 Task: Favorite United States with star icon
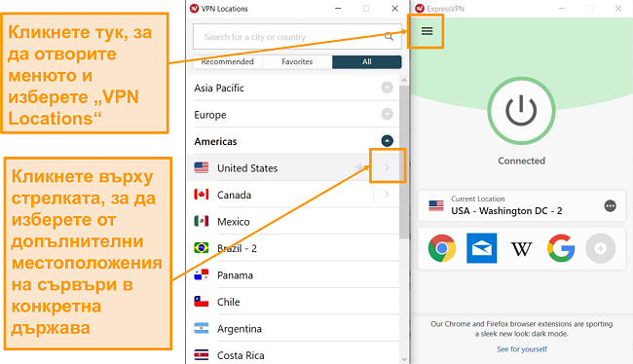(x=359, y=167)
